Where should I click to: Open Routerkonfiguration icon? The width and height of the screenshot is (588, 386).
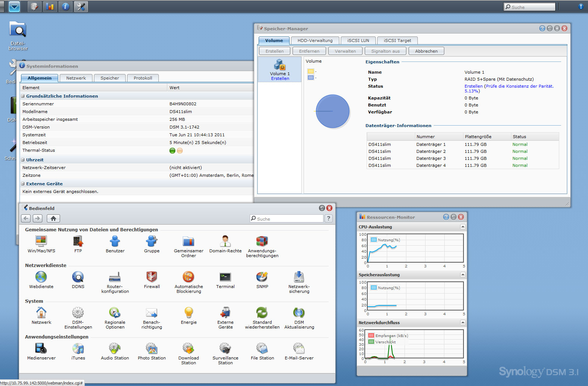115,283
